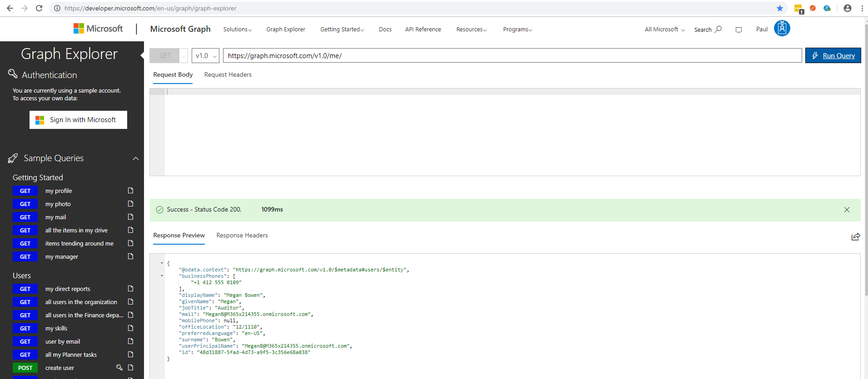The width and height of the screenshot is (868, 379).
Task: Open docs icon for Finance department users query
Action: 130,315
